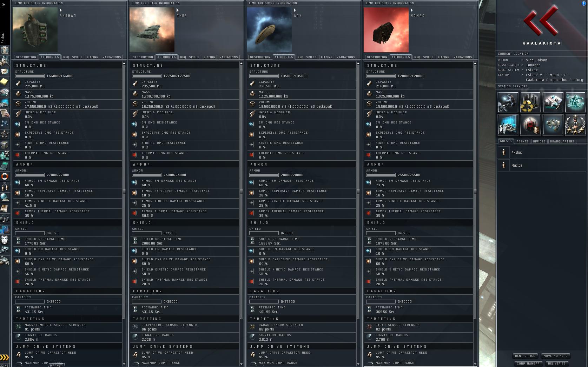Viewport: 588px width, 367px height.
Task: Open the Repair Shop station service
Action: [x=508, y=102]
